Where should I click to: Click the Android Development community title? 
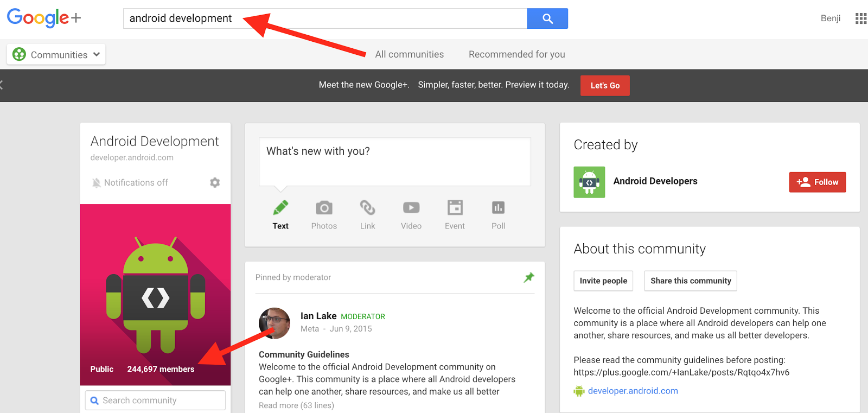[x=155, y=141]
